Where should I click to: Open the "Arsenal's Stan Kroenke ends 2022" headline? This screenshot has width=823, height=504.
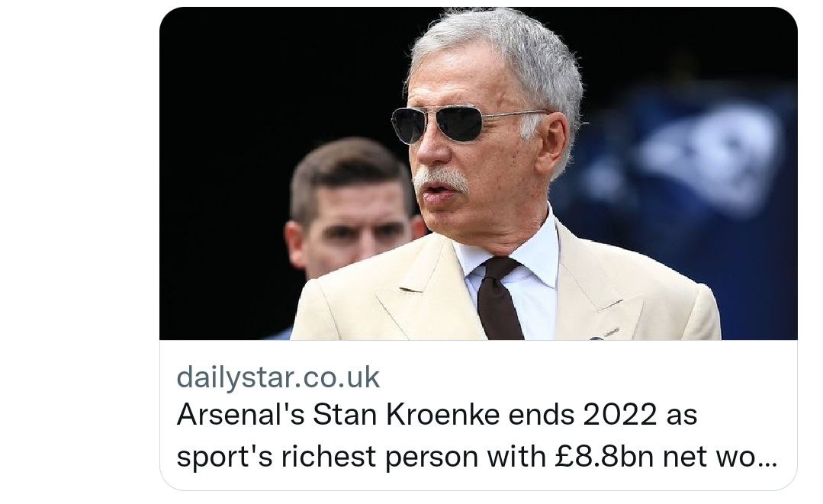pyautogui.click(x=436, y=416)
